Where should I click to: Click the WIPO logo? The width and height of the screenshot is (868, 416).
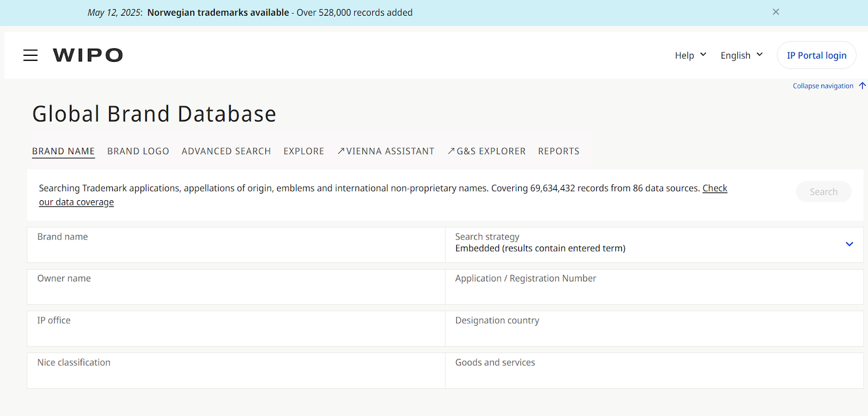[88, 55]
